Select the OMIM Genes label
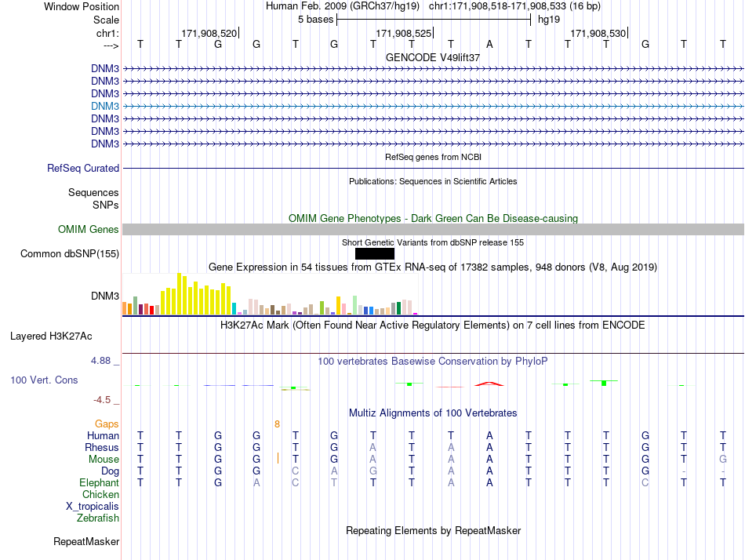 89,229
